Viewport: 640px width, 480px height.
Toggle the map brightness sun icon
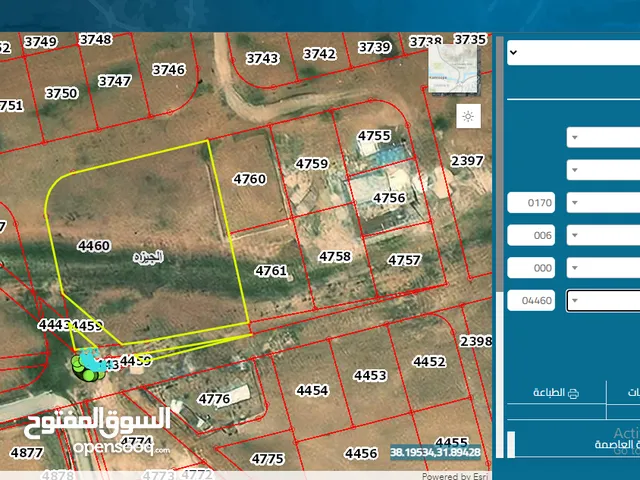pyautogui.click(x=468, y=116)
